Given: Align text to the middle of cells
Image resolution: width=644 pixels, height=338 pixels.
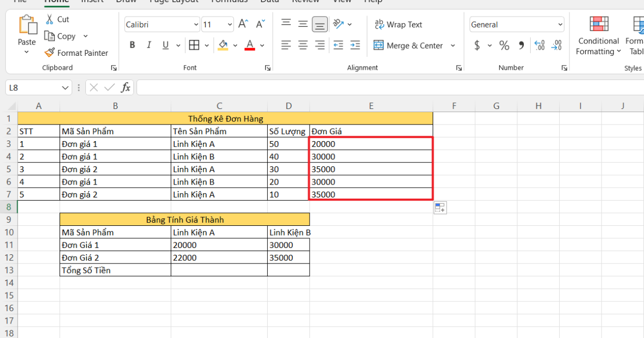Looking at the screenshot, I should point(303,24).
